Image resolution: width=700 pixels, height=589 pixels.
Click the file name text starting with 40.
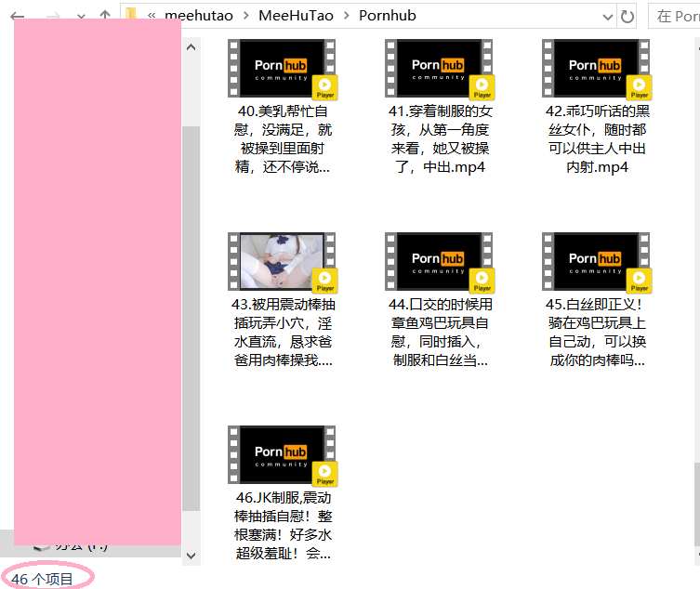click(283, 138)
